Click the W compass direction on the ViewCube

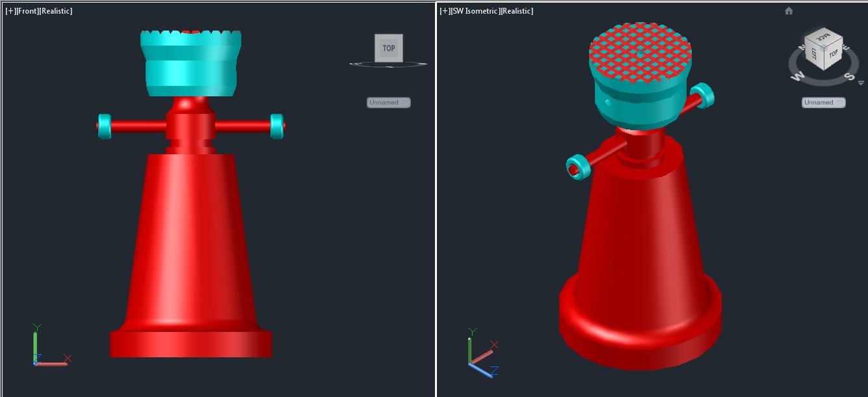pyautogui.click(x=797, y=77)
